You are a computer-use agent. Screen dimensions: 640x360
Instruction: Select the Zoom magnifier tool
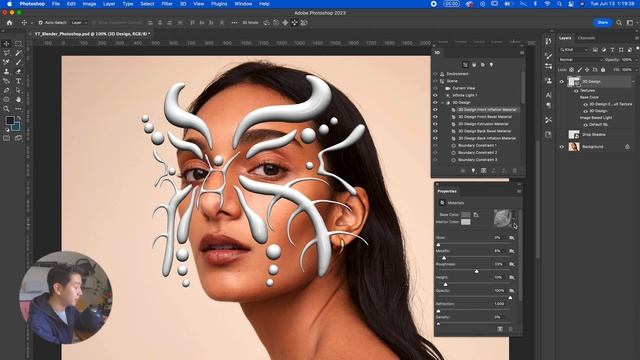tap(6, 109)
